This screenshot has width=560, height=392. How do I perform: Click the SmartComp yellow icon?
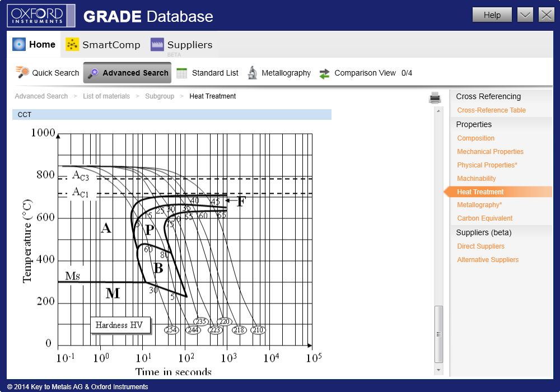pos(72,44)
